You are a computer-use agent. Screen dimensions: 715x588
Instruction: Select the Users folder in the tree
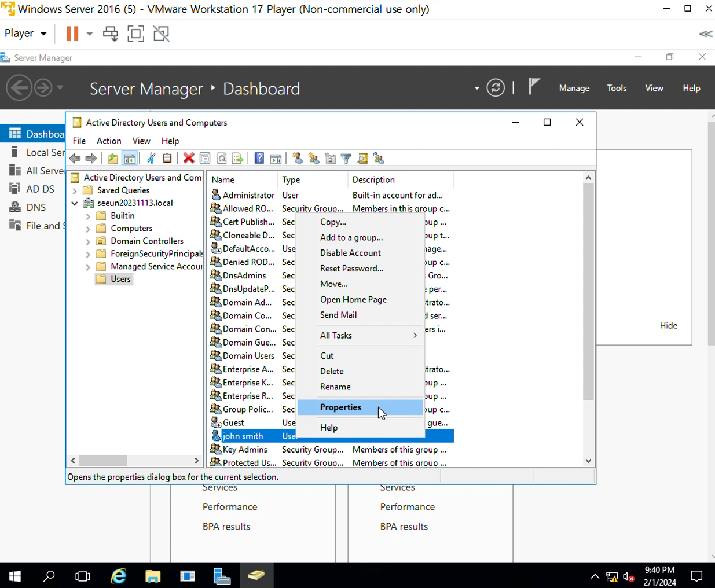coord(121,279)
